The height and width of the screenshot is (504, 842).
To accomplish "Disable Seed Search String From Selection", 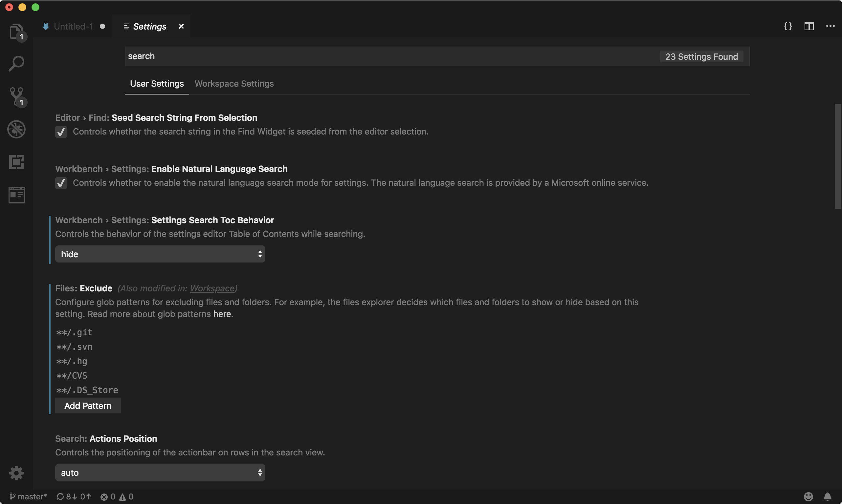I will tap(61, 132).
